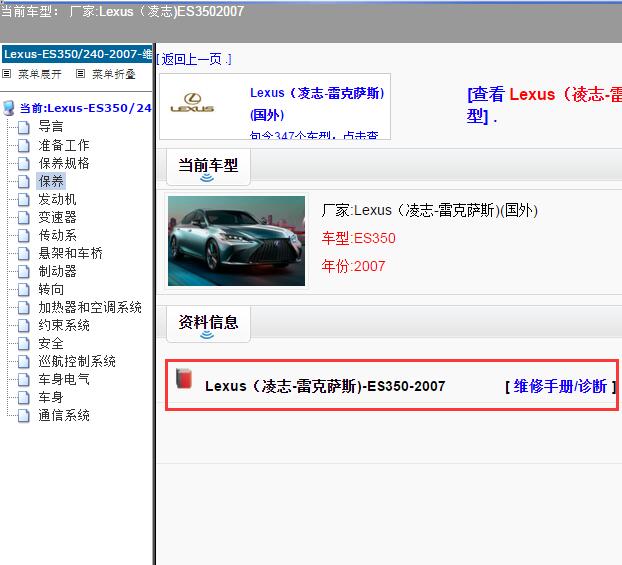Click the 返回上一页 link
Image resolution: width=622 pixels, height=565 pixels.
tap(193, 59)
